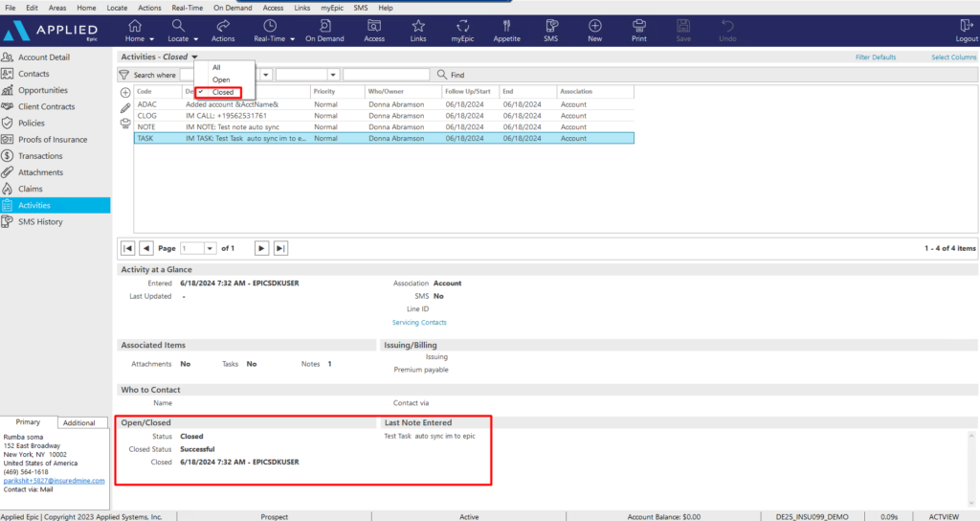Open the Locate magnifier tool

point(178,26)
